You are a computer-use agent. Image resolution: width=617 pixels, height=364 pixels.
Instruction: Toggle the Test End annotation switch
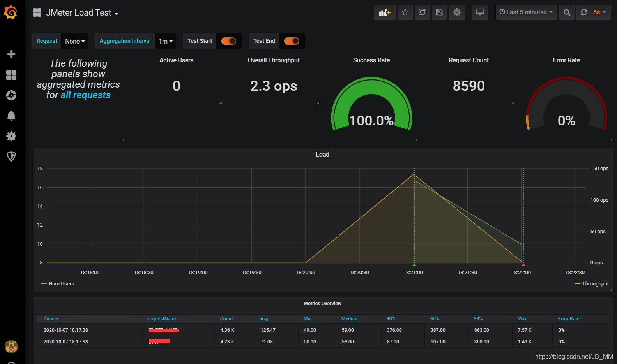(x=292, y=41)
